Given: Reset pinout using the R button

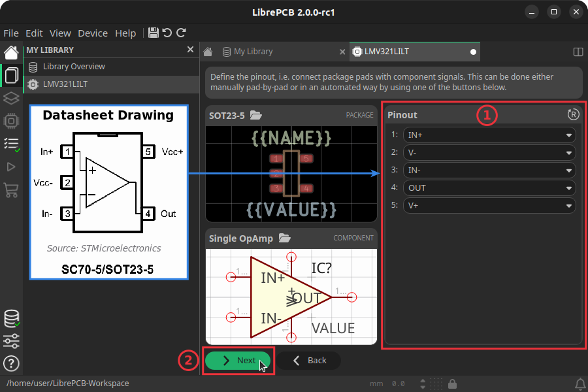Looking at the screenshot, I should click(x=574, y=114).
